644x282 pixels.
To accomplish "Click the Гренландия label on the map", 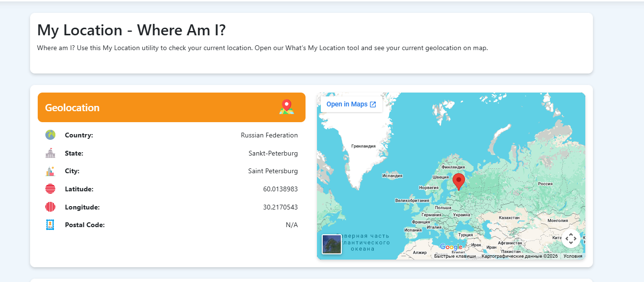I will [x=363, y=146].
